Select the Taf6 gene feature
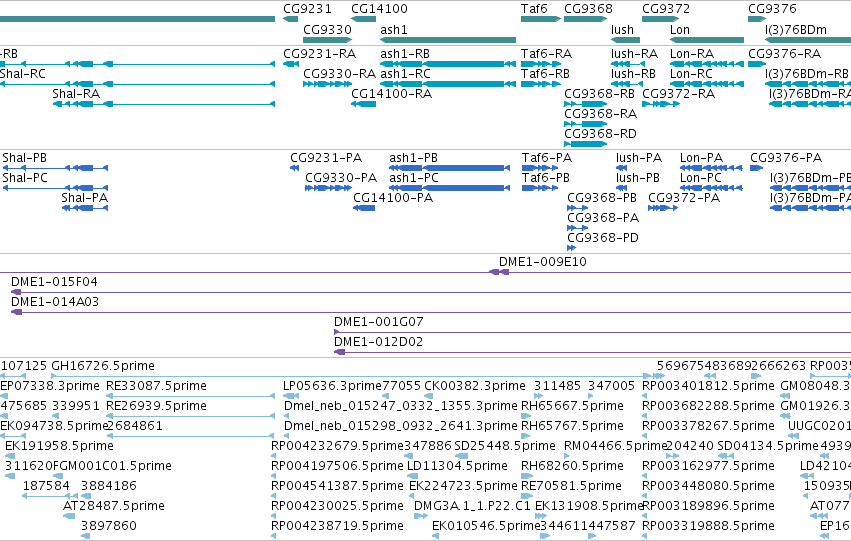This screenshot has height=541, width=851. [x=541, y=19]
